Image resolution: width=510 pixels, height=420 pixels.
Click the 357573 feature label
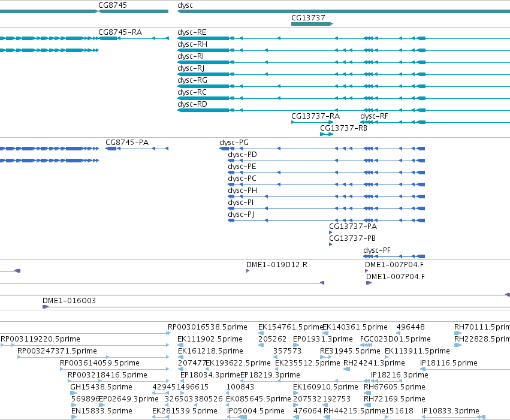coord(287,351)
